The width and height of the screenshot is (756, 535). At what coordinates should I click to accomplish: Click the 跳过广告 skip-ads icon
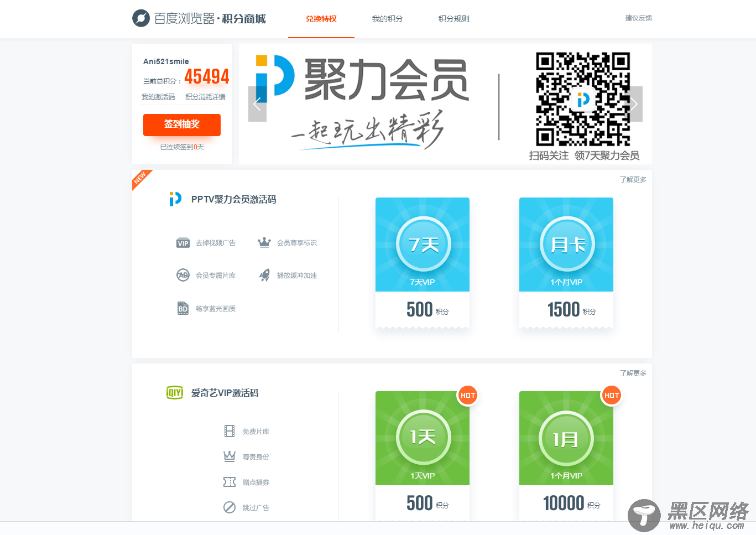point(230,507)
